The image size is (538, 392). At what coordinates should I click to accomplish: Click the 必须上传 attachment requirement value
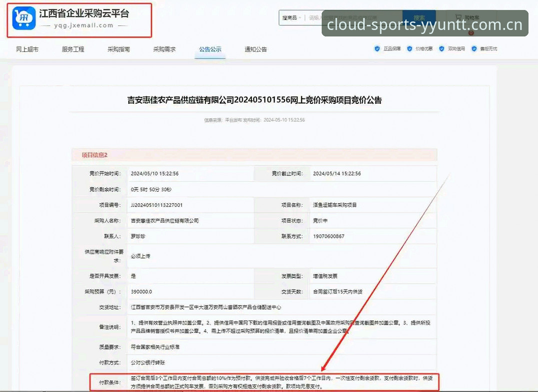tap(140, 256)
